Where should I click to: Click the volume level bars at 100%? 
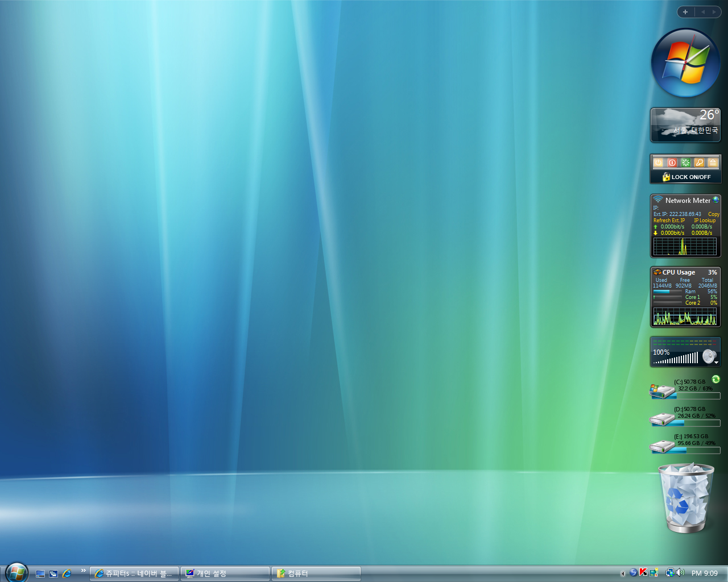pos(677,359)
